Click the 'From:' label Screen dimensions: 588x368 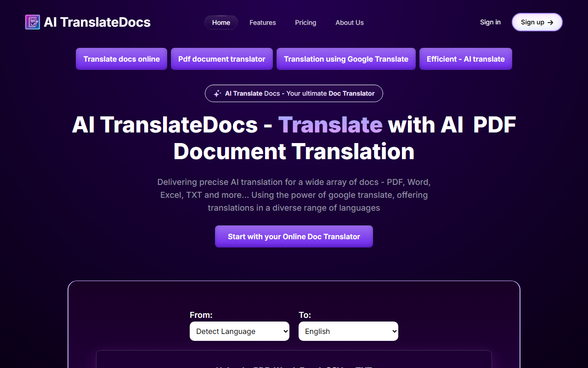pos(201,315)
